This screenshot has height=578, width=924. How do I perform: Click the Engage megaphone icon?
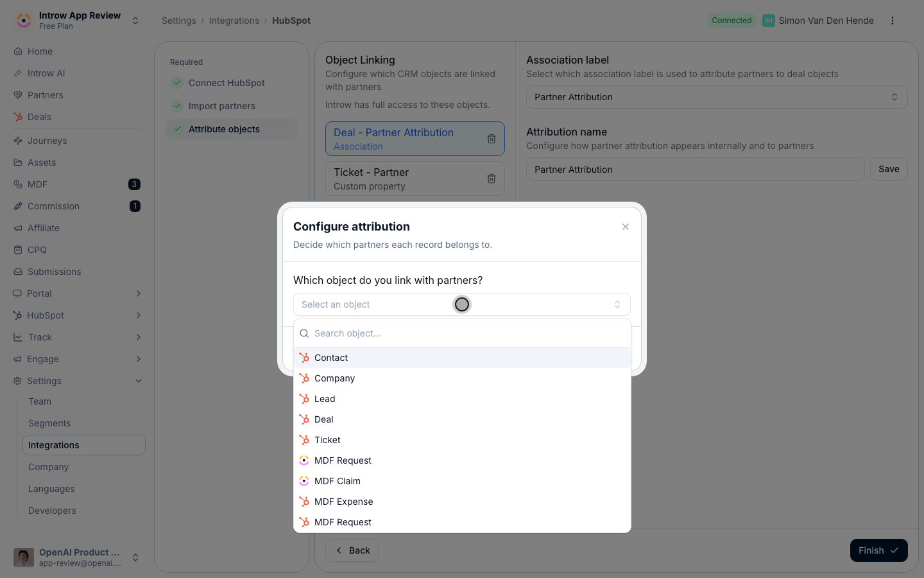click(x=17, y=359)
